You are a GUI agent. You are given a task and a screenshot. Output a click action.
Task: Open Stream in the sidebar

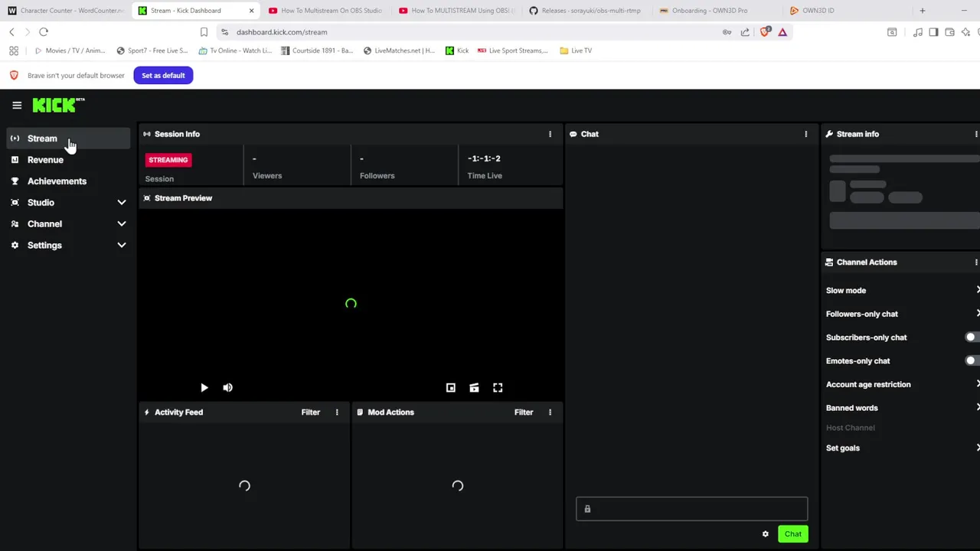tap(69, 139)
